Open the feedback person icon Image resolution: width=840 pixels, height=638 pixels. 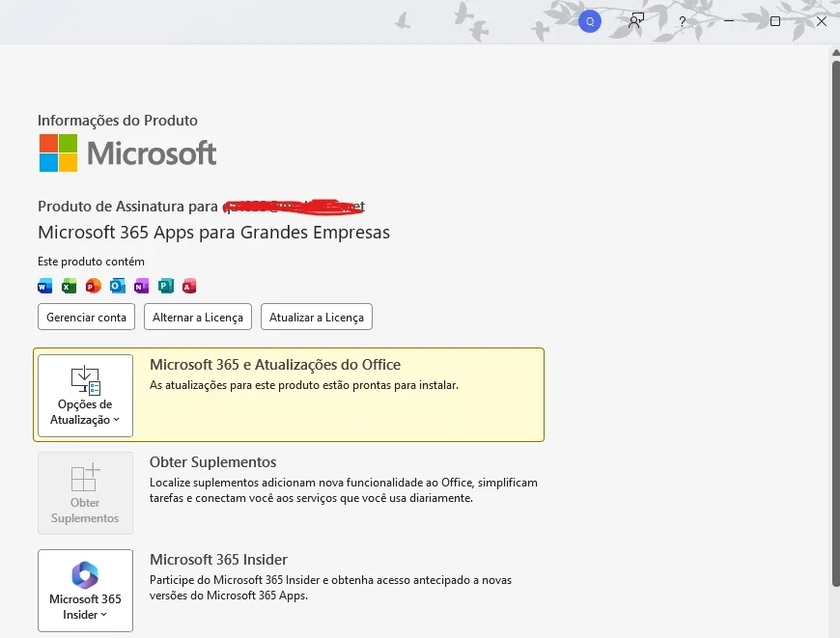click(x=636, y=21)
